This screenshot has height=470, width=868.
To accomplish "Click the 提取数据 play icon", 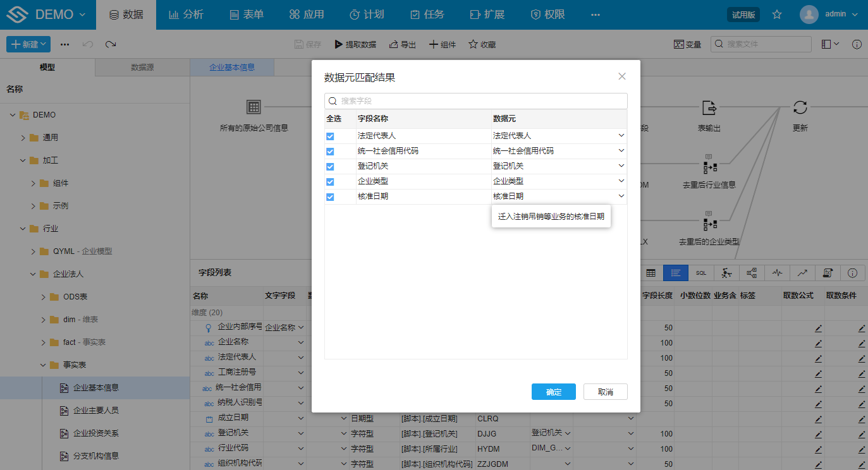I will point(339,44).
